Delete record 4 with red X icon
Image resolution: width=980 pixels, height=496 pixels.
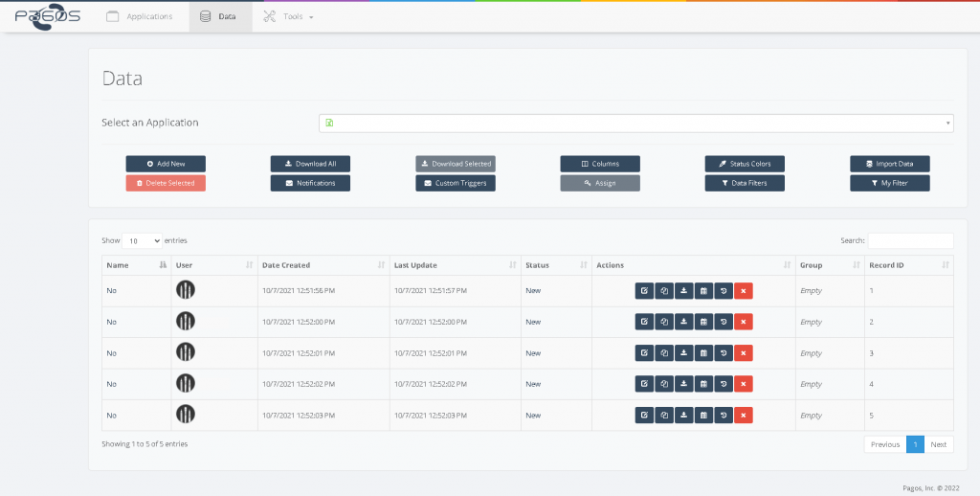coord(743,384)
